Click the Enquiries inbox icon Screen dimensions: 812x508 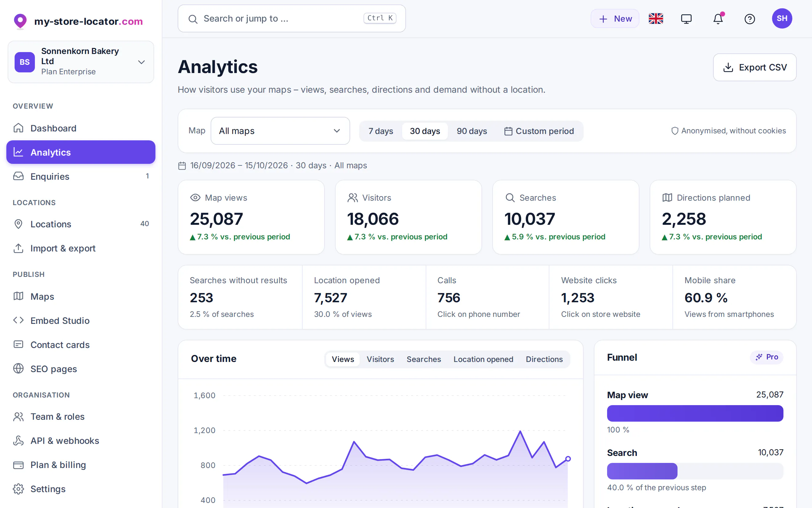coord(18,176)
